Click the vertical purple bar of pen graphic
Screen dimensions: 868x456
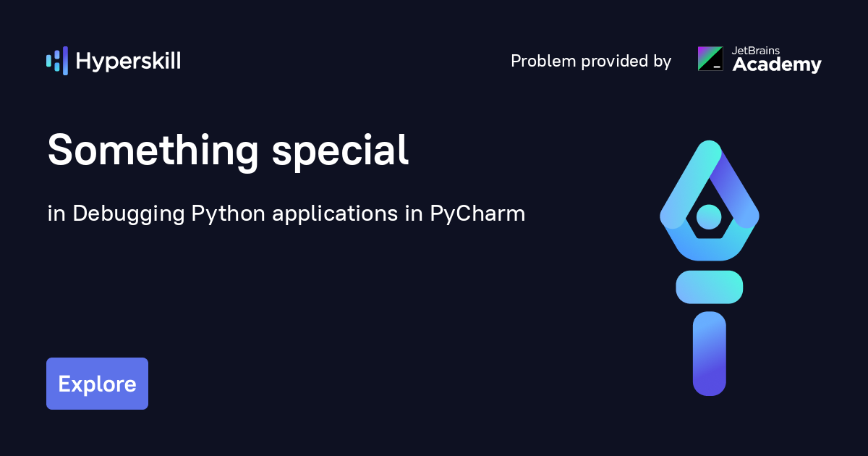pyautogui.click(x=709, y=353)
